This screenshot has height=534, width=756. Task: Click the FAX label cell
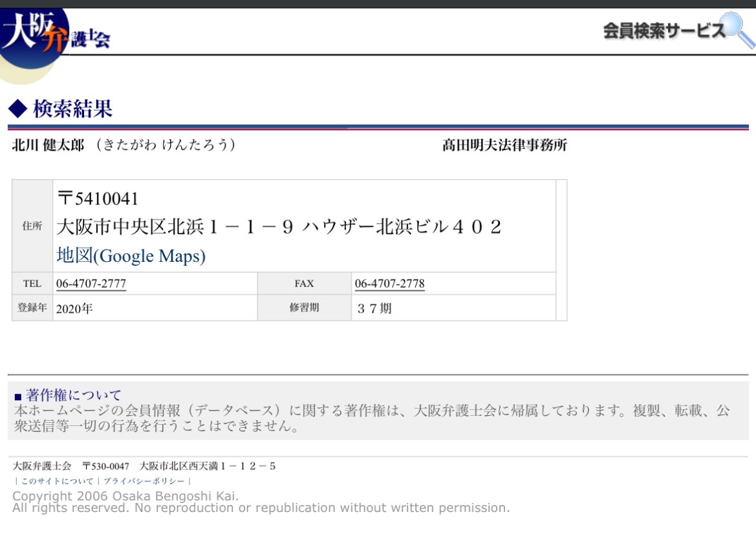pyautogui.click(x=304, y=283)
